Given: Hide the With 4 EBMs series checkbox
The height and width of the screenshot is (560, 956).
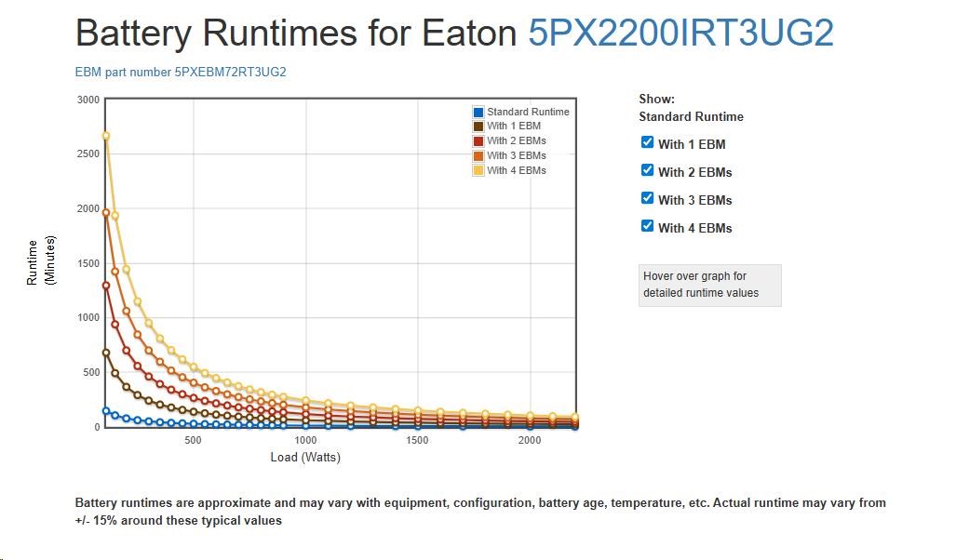Looking at the screenshot, I should tap(648, 226).
